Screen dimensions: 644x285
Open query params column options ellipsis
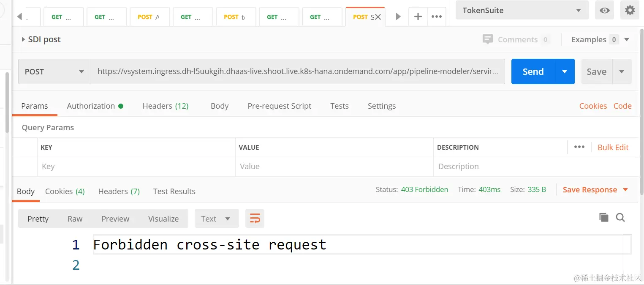point(579,147)
